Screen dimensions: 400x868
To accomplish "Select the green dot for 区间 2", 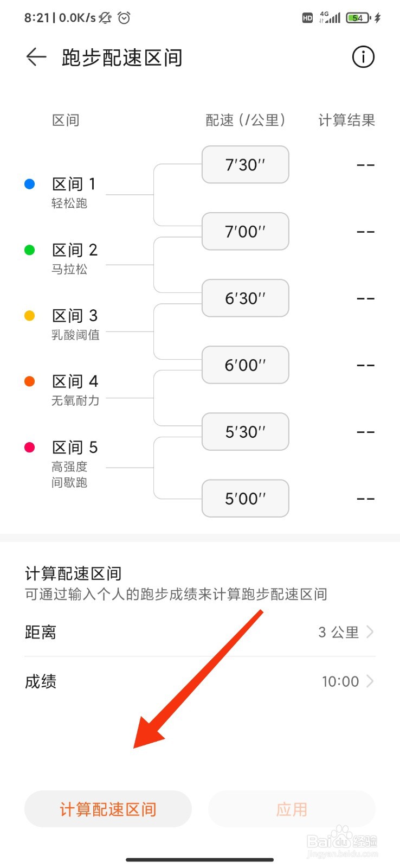I will tap(30, 250).
